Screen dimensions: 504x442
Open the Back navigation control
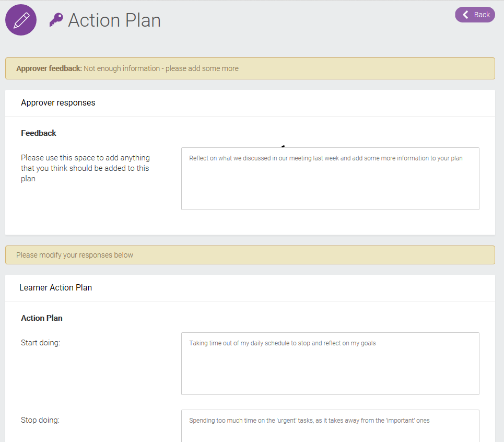tap(474, 15)
